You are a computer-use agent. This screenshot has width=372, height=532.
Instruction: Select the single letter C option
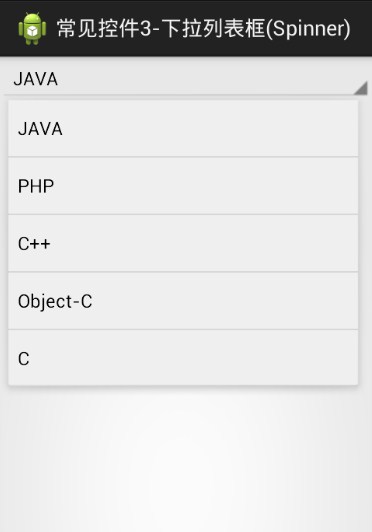(x=183, y=358)
